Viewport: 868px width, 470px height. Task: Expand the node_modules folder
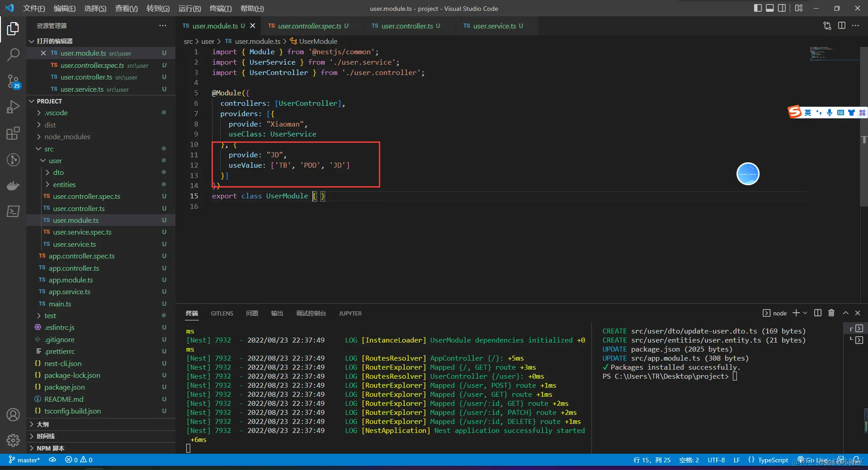tap(67, 136)
